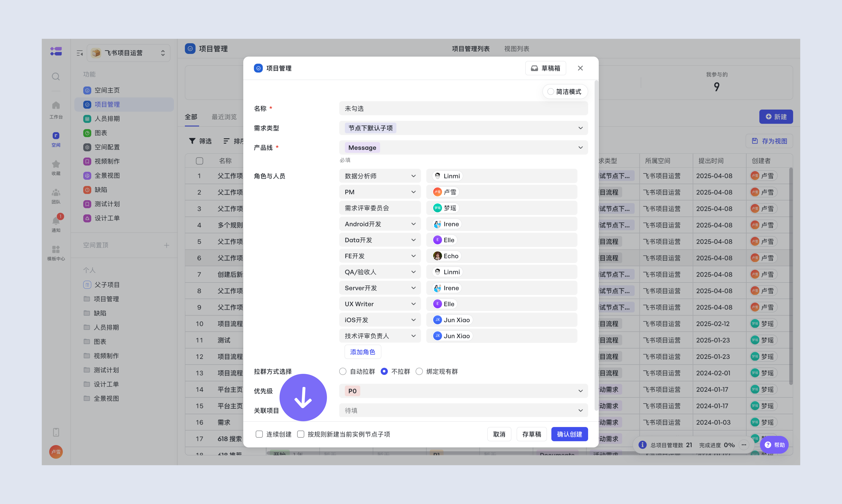Open the FE开发 role dropdown
Screen dimensions: 842x504
380,256
